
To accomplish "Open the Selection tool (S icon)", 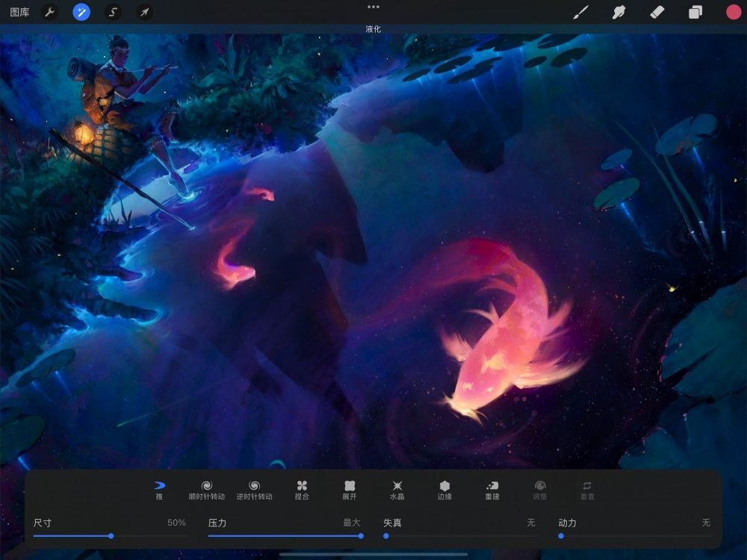I will (113, 12).
